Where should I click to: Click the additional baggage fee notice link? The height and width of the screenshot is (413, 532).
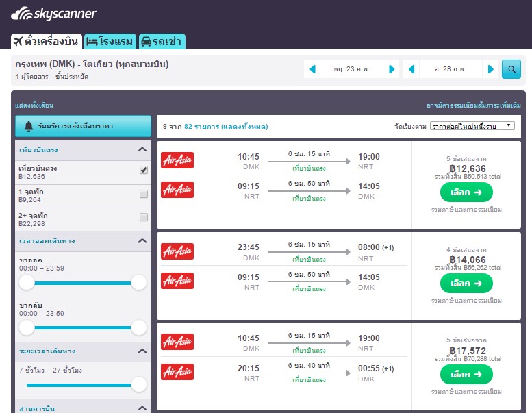tap(473, 105)
